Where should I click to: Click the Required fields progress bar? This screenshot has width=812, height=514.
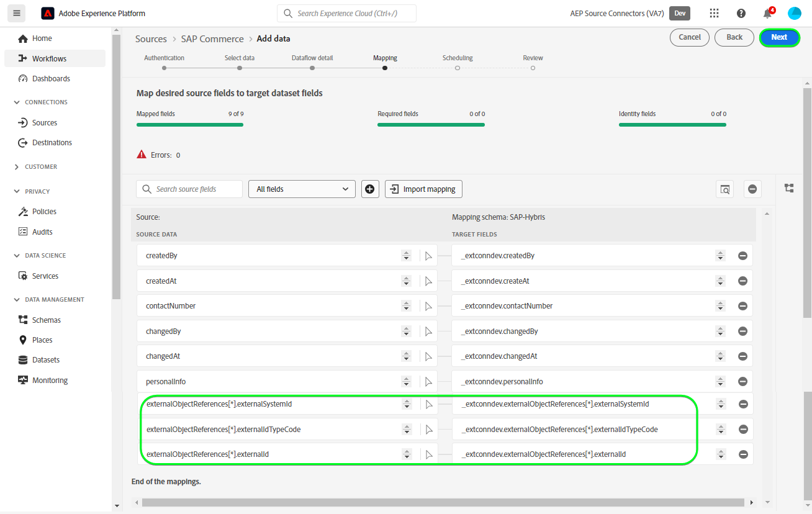[431, 125]
